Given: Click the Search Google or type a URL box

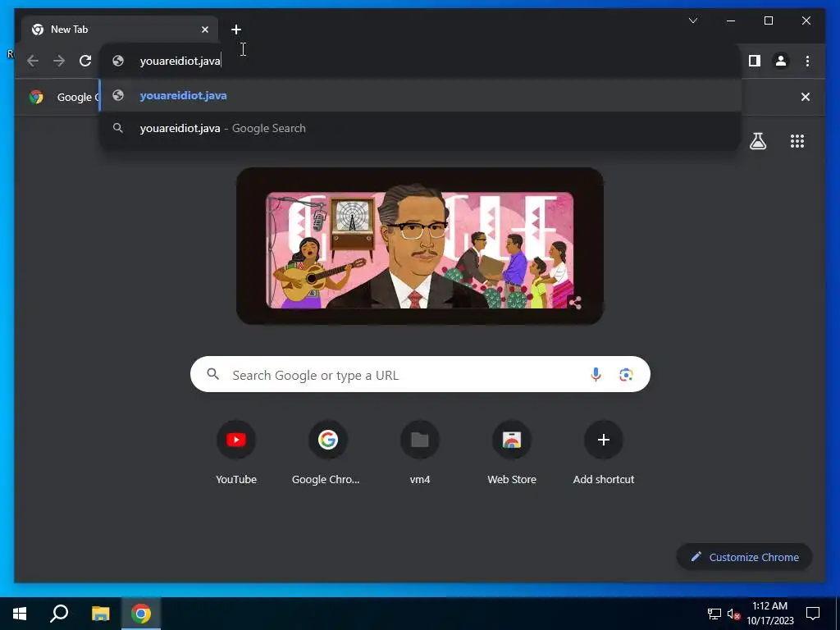Looking at the screenshot, I should pyautogui.click(x=420, y=374).
